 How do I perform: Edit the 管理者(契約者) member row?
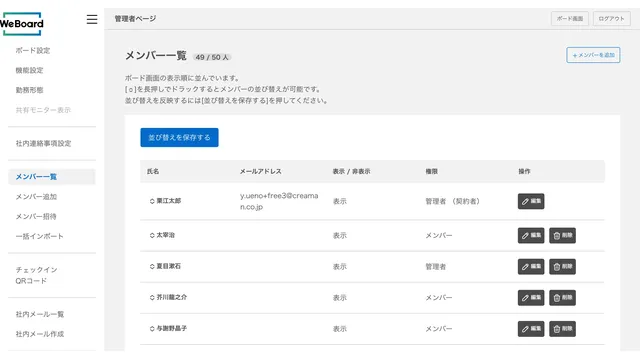(531, 201)
